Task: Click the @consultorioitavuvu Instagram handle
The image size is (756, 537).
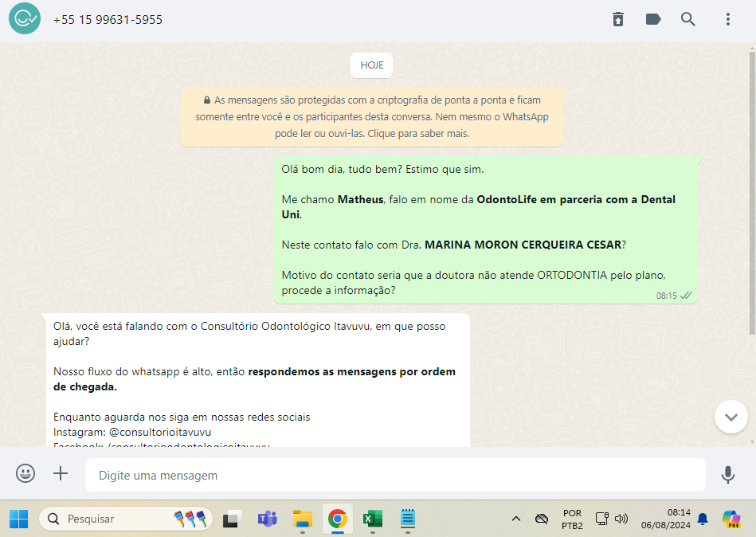Action: coord(160,432)
